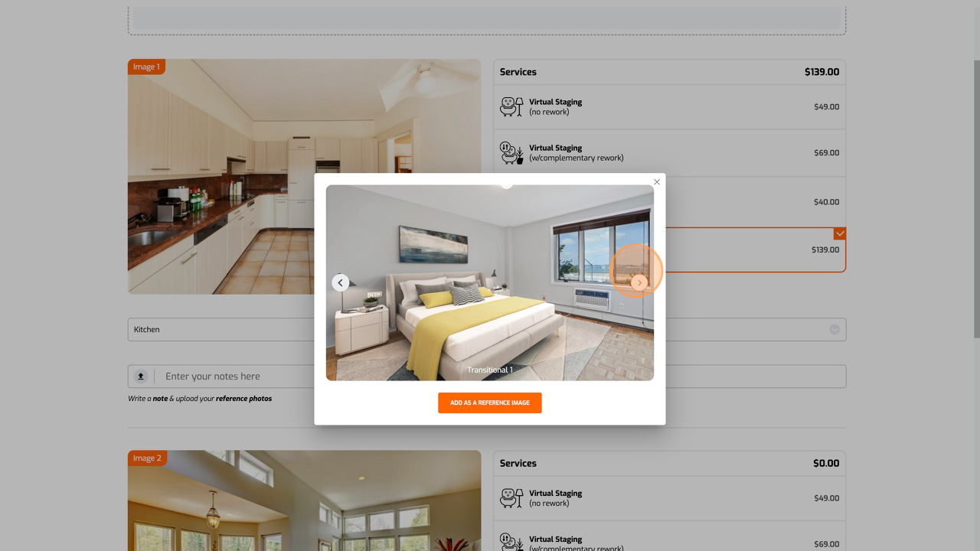Go to the previous style image in popup
The image size is (980, 551).
click(341, 283)
